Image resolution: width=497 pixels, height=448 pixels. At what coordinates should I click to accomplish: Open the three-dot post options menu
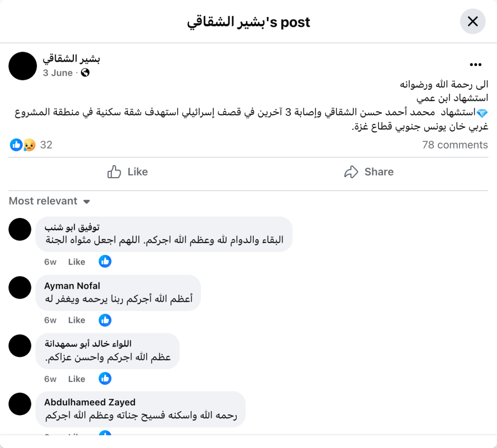475,65
